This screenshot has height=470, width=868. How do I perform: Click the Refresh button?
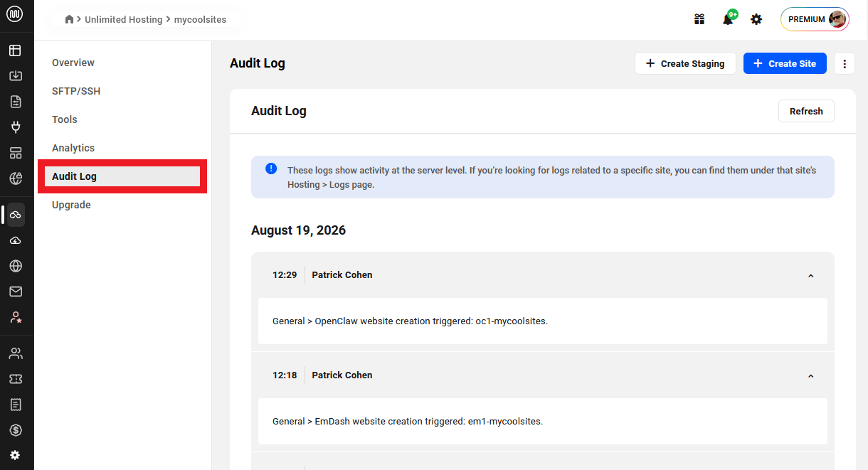tap(806, 111)
